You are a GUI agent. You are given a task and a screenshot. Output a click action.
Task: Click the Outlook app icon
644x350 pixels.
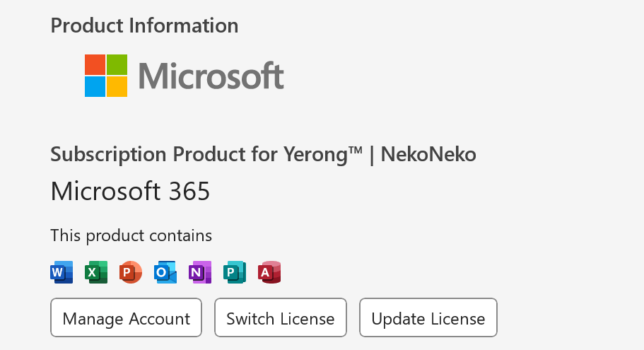(165, 272)
